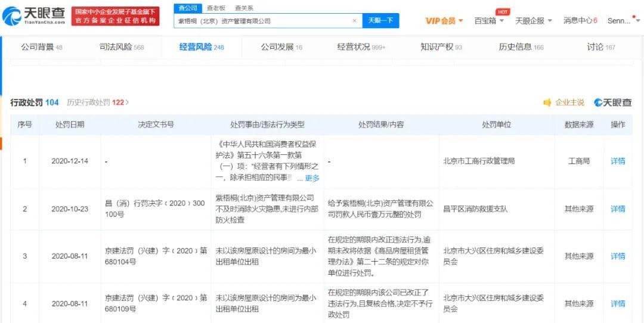Click the 数据来源 column header
Image resolution: width=644 pixels, height=323 pixels.
(x=578, y=125)
